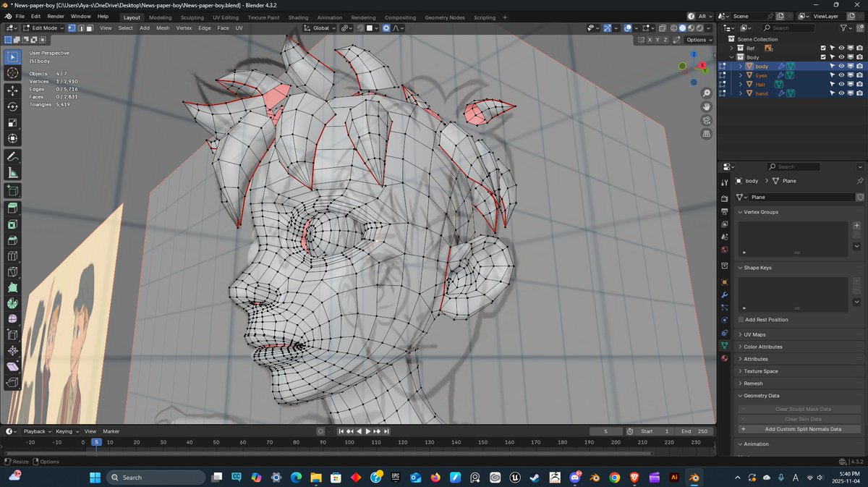Open the Mesh menu in the viewport header
The image size is (868, 487).
coord(162,27)
